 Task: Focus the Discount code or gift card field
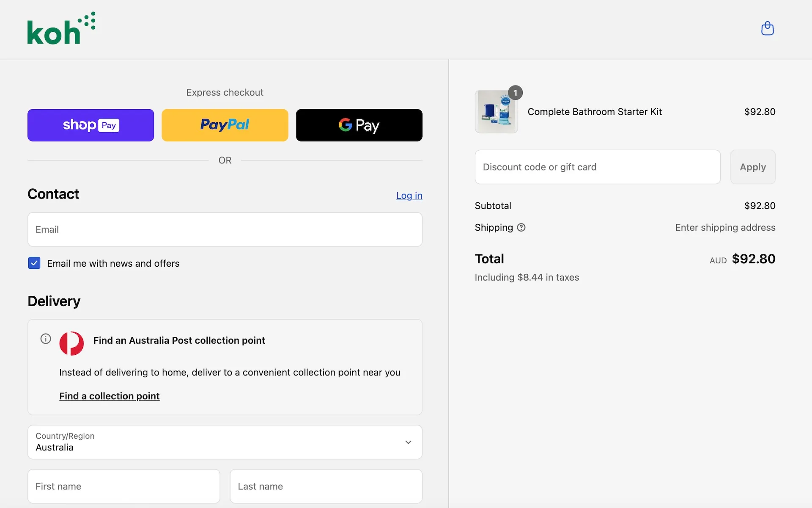598,167
